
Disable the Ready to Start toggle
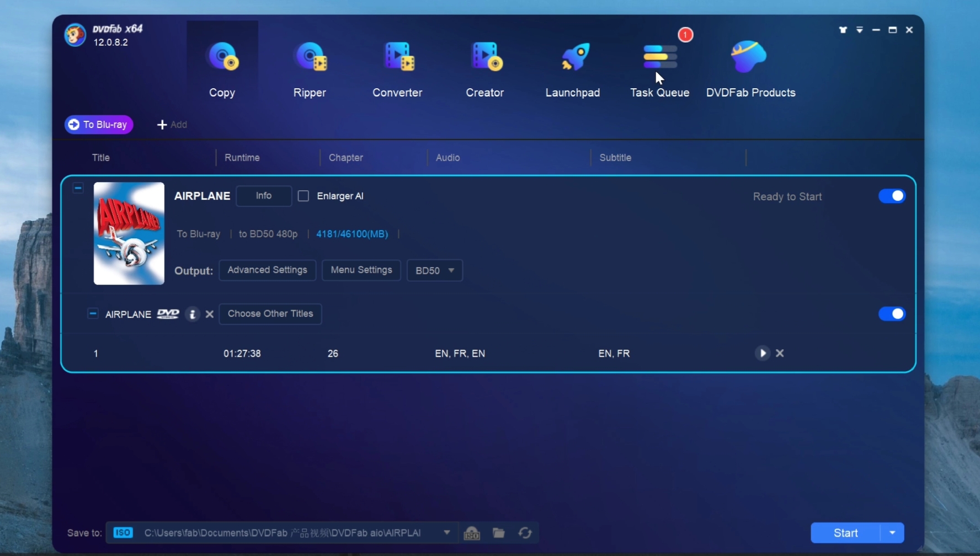point(892,196)
